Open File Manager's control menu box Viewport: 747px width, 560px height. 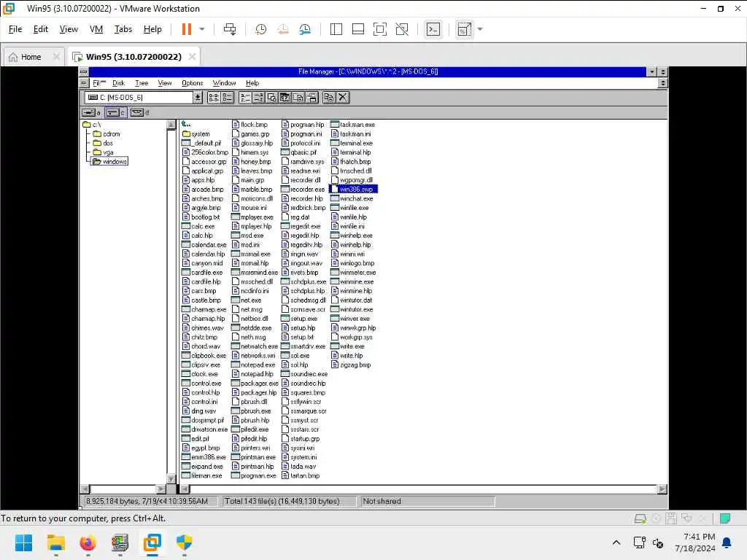click(x=83, y=72)
